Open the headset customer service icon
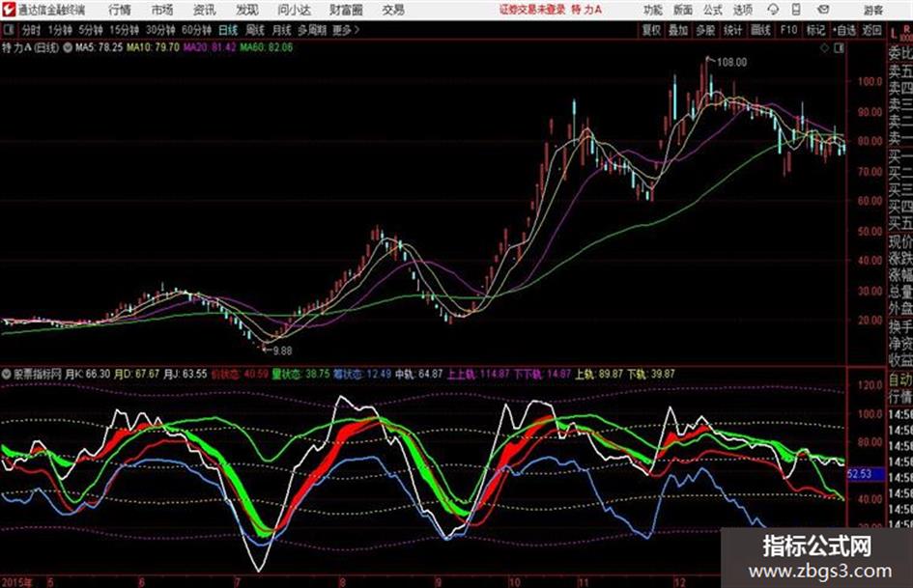Screen dimensions: 913x588 [773, 10]
